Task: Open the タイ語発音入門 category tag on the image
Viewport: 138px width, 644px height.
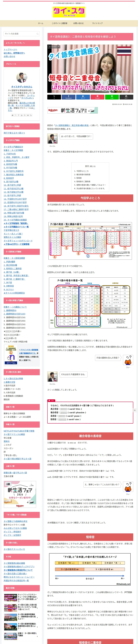Action: (x=54, y=47)
